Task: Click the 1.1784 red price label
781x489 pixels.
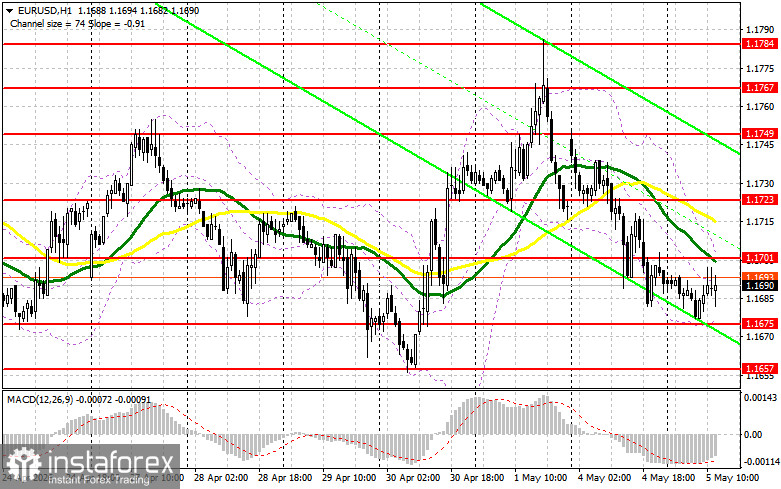Action: tap(760, 44)
